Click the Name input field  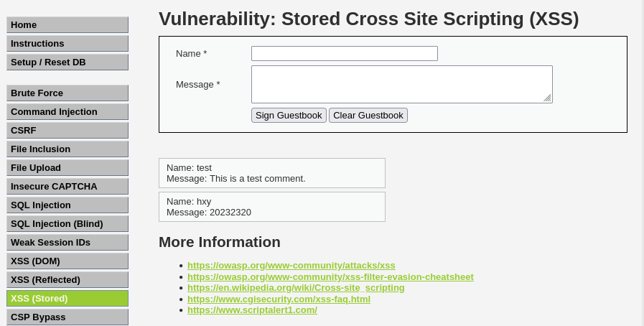pyautogui.click(x=344, y=54)
